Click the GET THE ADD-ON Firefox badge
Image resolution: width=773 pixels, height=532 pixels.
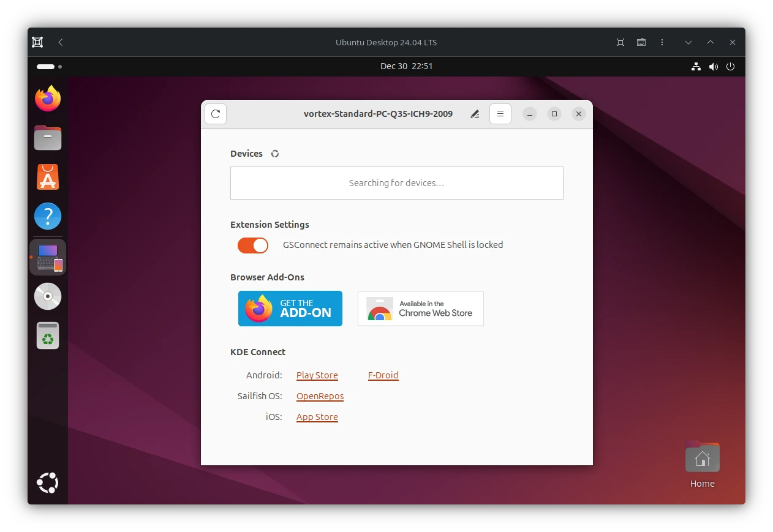pos(290,309)
